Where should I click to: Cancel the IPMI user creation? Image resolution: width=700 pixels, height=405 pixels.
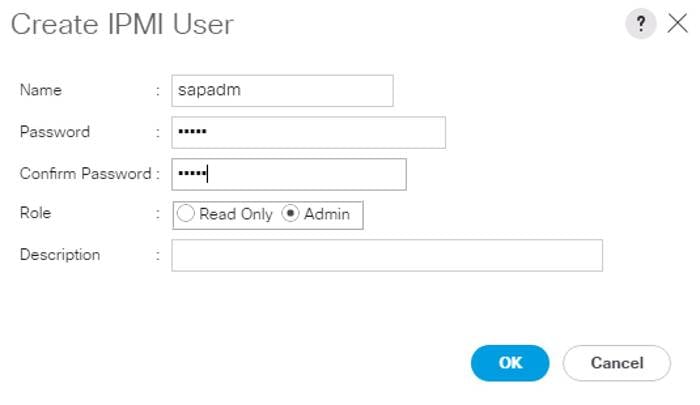click(617, 363)
